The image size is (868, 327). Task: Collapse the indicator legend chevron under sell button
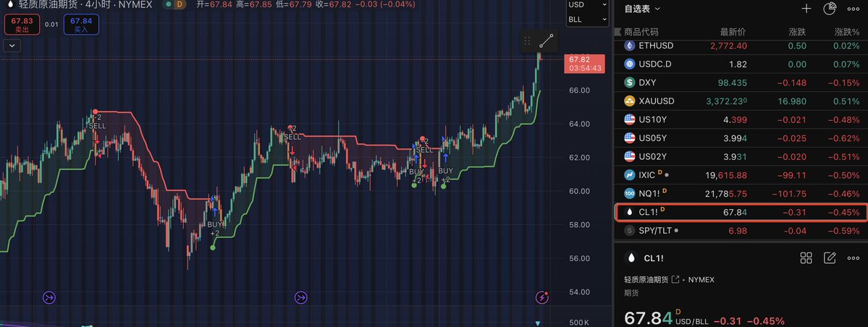tap(12, 46)
